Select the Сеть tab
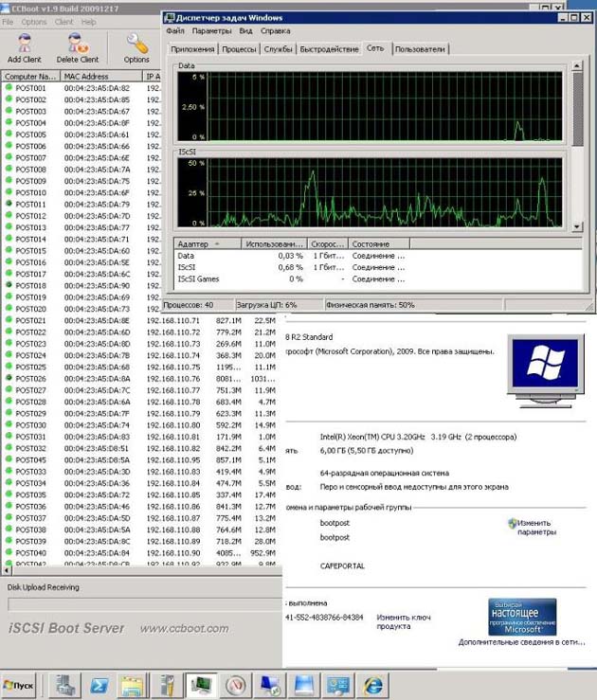The width and height of the screenshot is (597, 700). [375, 48]
